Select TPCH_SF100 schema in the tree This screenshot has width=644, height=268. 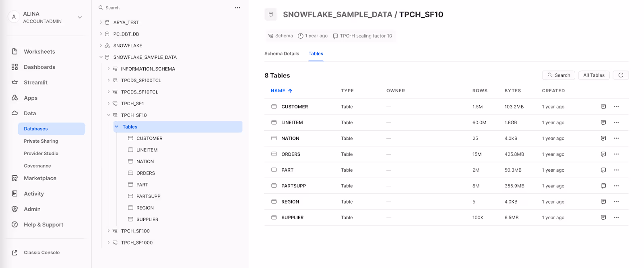[x=135, y=231]
